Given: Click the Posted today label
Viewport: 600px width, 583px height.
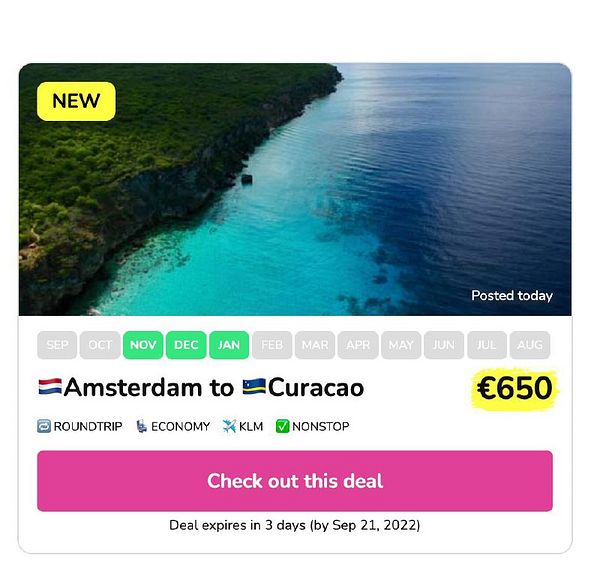Looking at the screenshot, I should pyautogui.click(x=512, y=296).
